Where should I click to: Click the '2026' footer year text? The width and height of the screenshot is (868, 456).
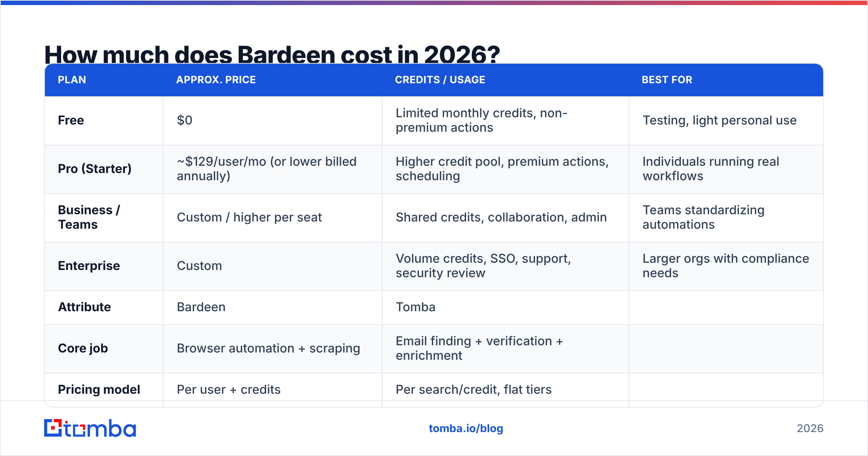pyautogui.click(x=810, y=428)
